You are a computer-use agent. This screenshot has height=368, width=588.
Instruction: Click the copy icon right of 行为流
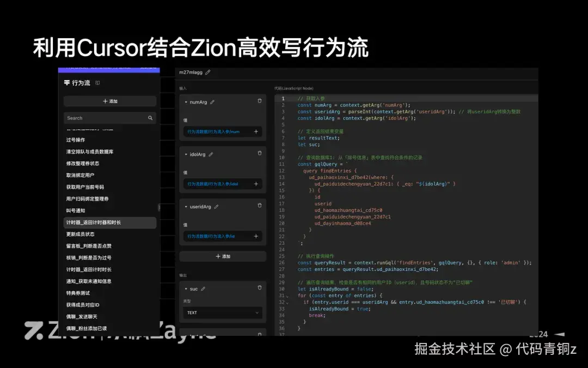coord(98,83)
